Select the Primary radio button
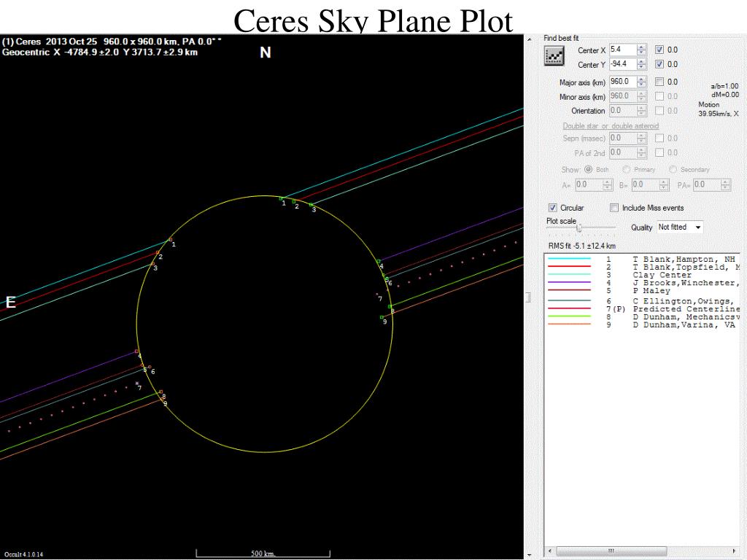The height and width of the screenshot is (560, 747). click(x=626, y=169)
